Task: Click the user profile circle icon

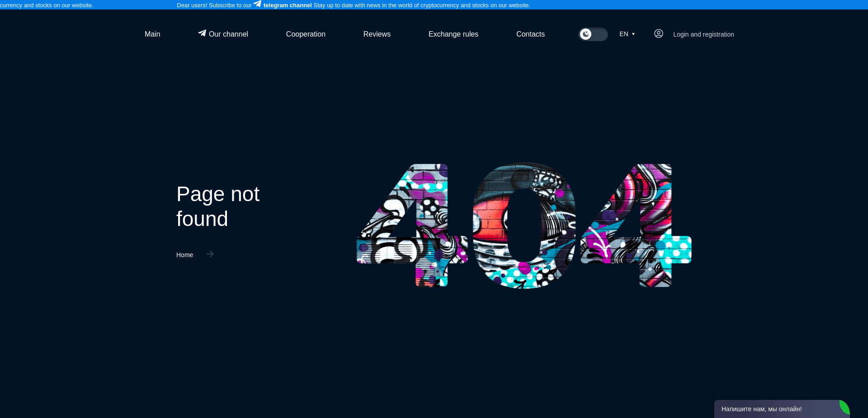Action: 659,33
